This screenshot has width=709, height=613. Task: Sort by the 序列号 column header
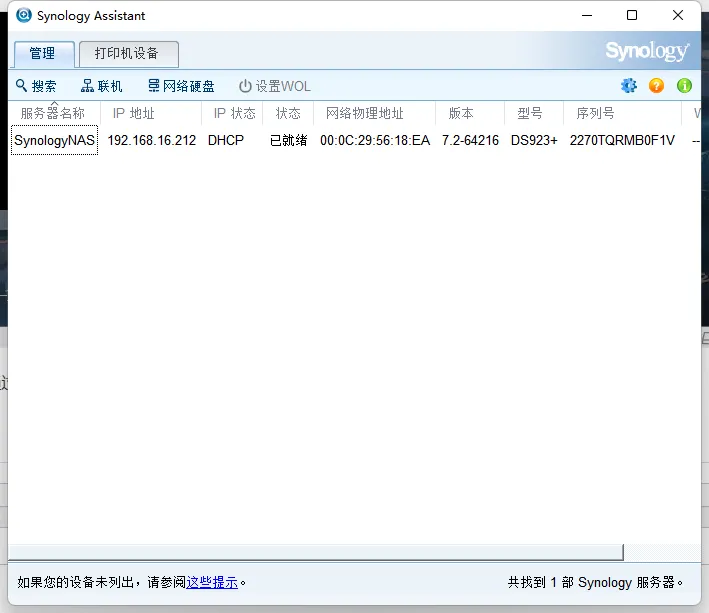coord(622,113)
